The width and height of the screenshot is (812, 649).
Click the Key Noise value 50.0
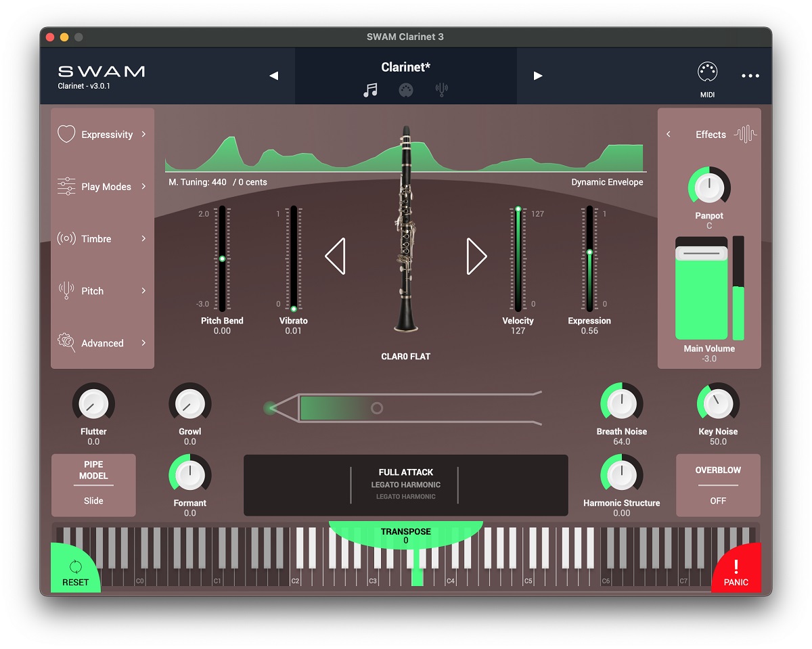pos(718,442)
